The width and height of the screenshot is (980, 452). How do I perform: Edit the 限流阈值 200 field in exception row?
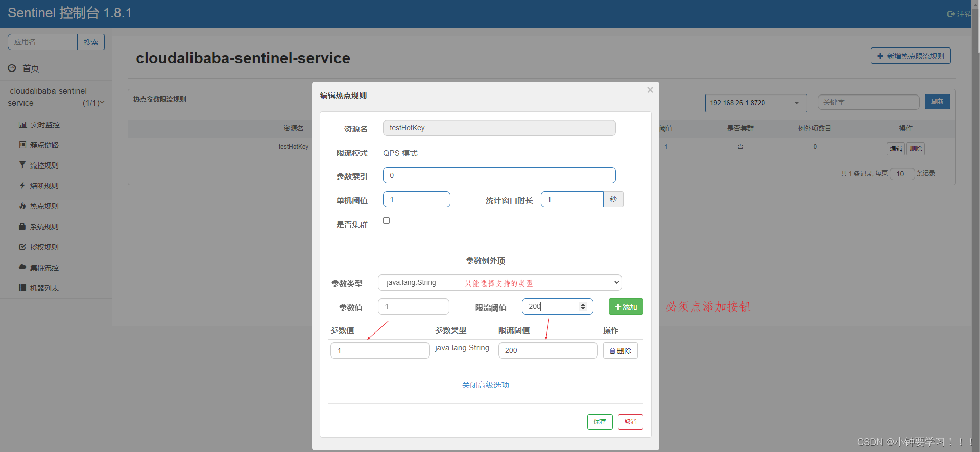(548, 350)
